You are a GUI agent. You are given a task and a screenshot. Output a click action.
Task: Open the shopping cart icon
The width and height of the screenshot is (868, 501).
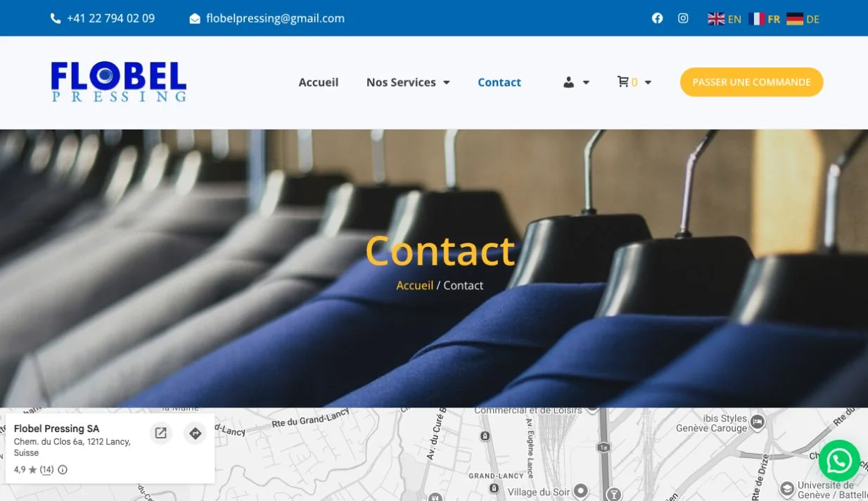click(x=623, y=82)
